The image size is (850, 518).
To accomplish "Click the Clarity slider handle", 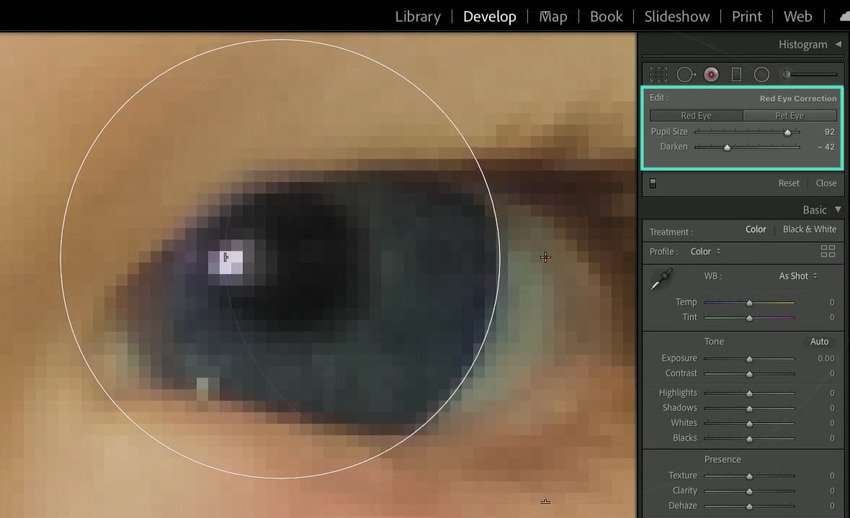I will (749, 491).
